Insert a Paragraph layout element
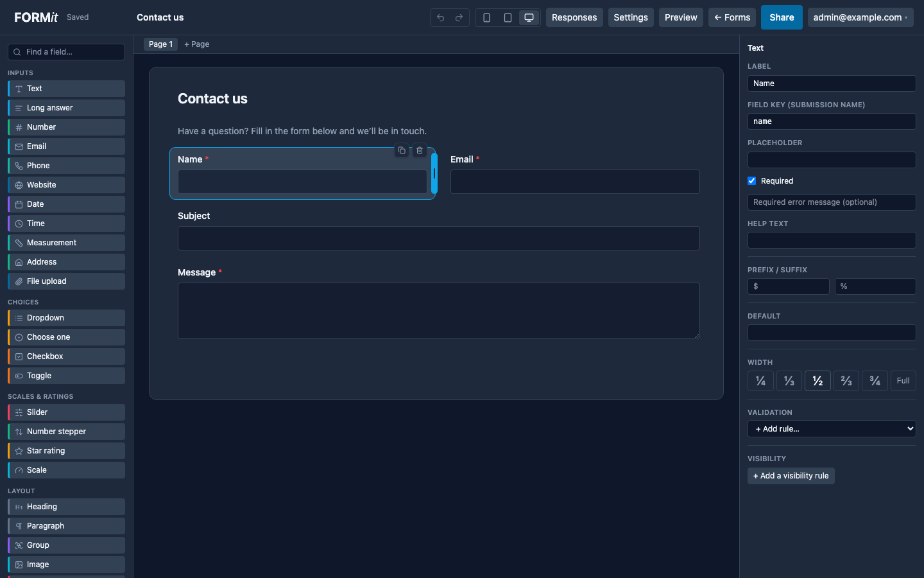 click(66, 526)
